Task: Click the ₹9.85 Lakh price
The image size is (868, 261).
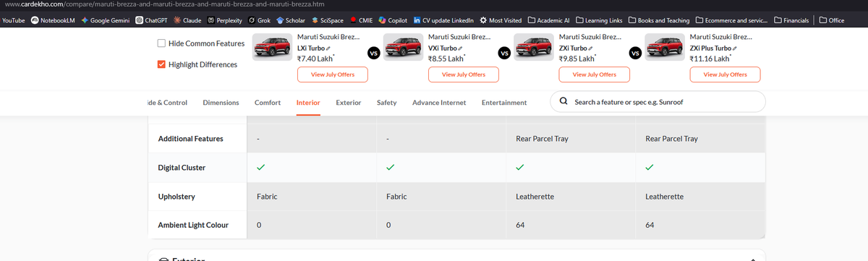Action: (577, 59)
